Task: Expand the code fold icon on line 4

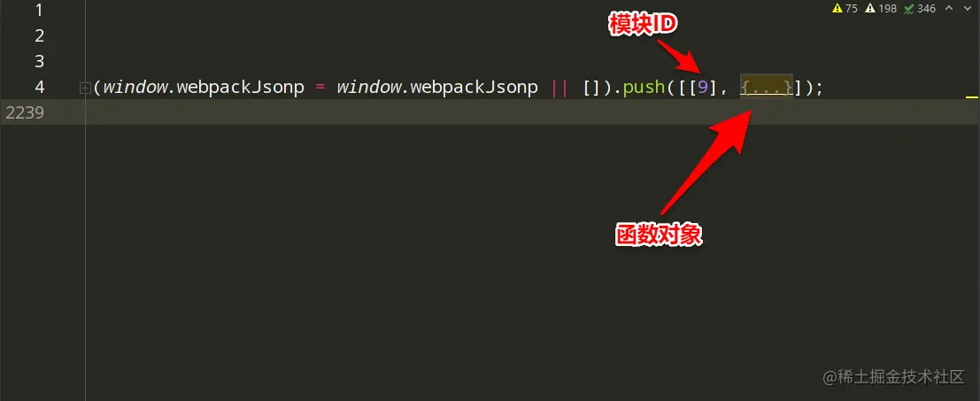Action: [x=86, y=89]
